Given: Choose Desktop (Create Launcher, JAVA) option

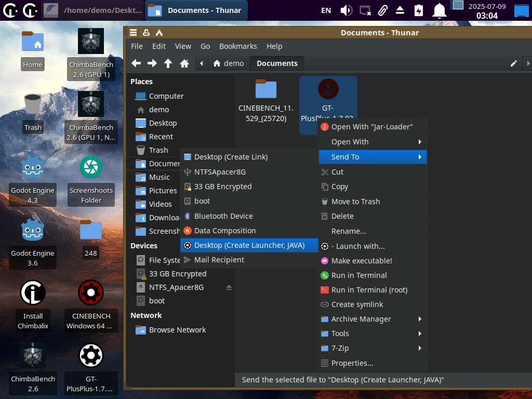Looking at the screenshot, I should [249, 245].
